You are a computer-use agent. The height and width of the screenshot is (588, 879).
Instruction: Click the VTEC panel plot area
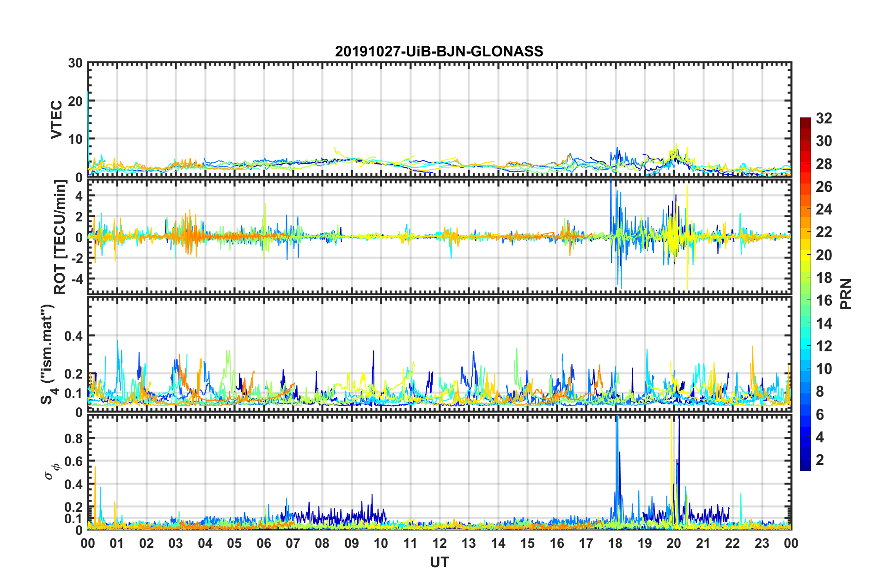tap(439, 119)
